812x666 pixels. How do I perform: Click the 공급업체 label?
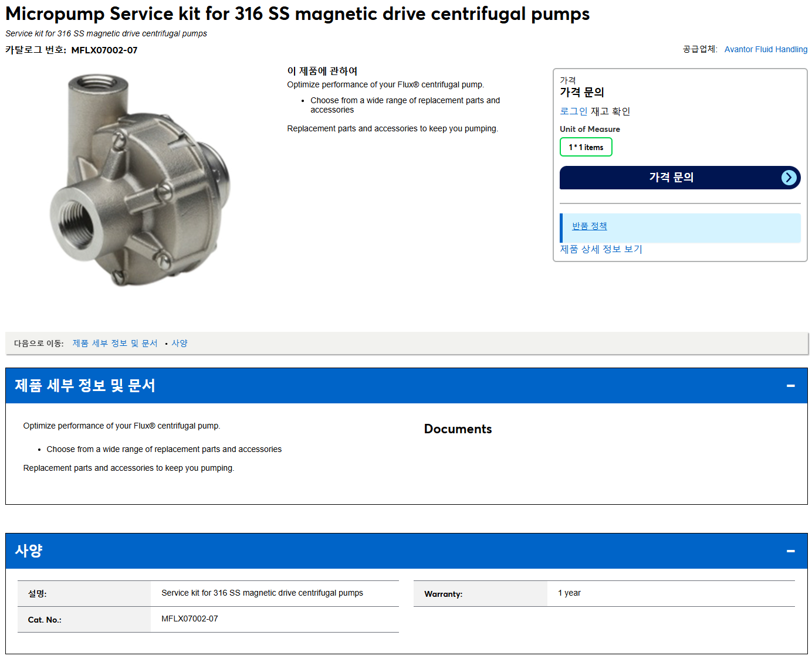click(x=700, y=49)
